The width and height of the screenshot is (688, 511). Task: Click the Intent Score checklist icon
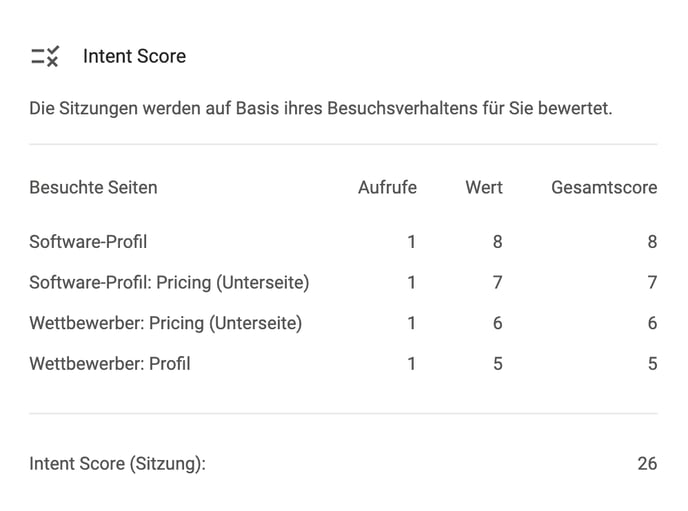coord(45,56)
